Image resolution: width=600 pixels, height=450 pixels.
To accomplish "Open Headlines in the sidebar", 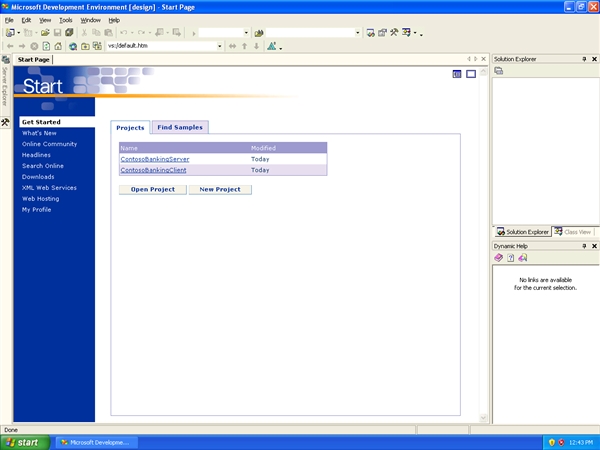I will click(36, 155).
